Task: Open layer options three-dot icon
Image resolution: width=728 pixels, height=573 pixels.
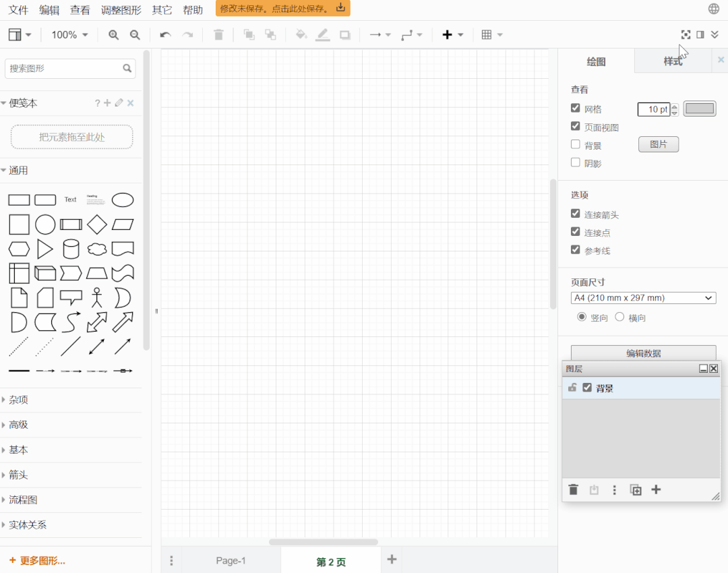Action: pyautogui.click(x=614, y=490)
